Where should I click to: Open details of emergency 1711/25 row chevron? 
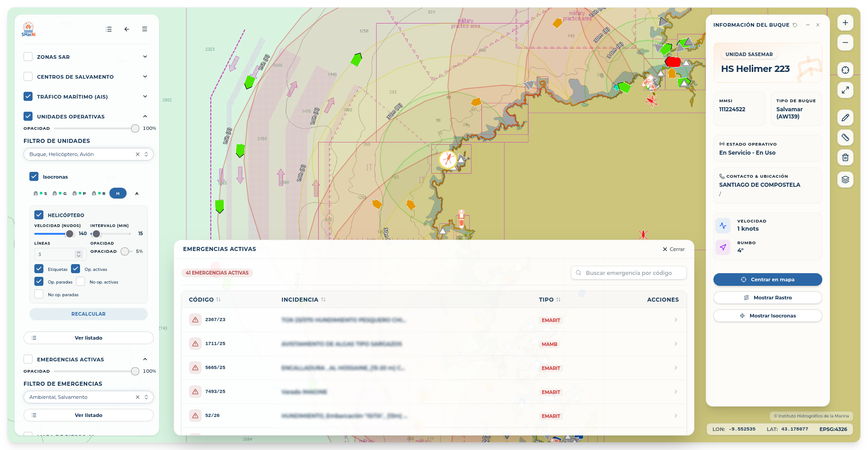tap(675, 344)
